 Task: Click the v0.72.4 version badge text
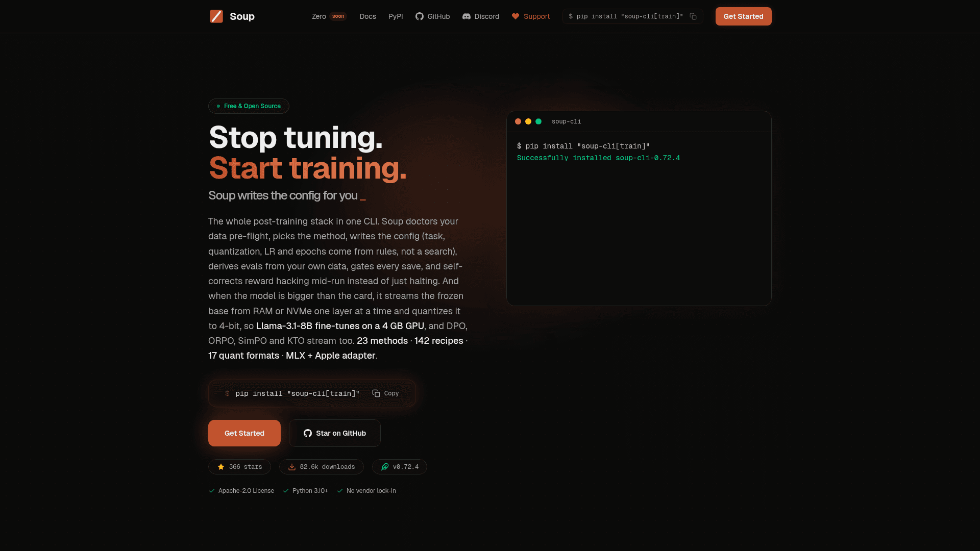click(x=406, y=467)
